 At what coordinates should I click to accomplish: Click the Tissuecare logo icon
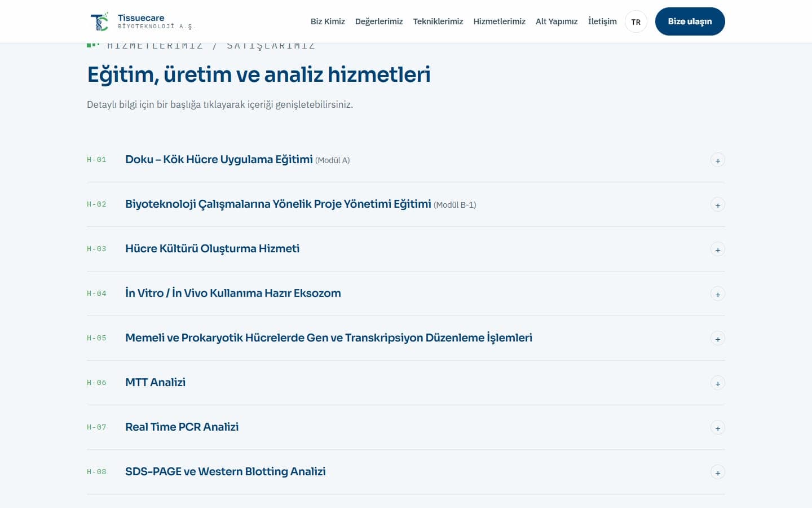pos(99,21)
